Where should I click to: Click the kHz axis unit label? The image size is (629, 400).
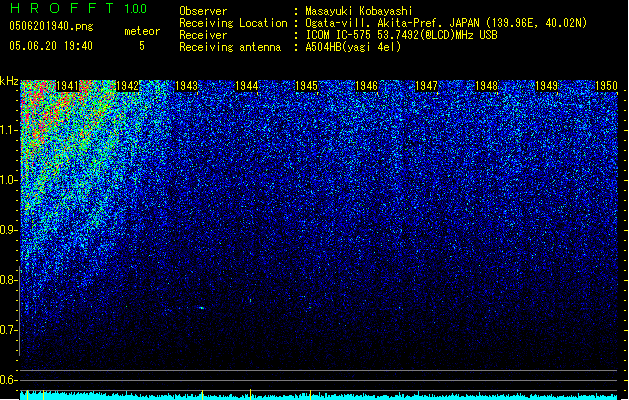(9, 81)
